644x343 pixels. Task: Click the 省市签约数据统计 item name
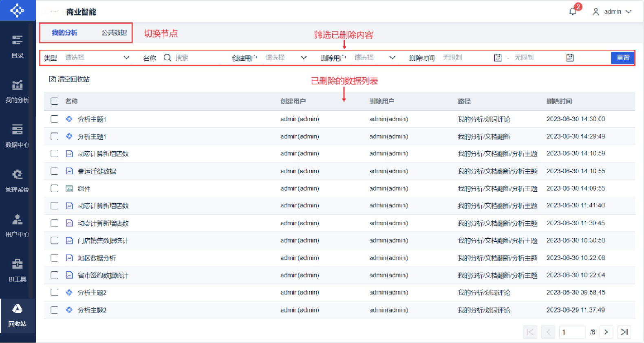(x=103, y=276)
